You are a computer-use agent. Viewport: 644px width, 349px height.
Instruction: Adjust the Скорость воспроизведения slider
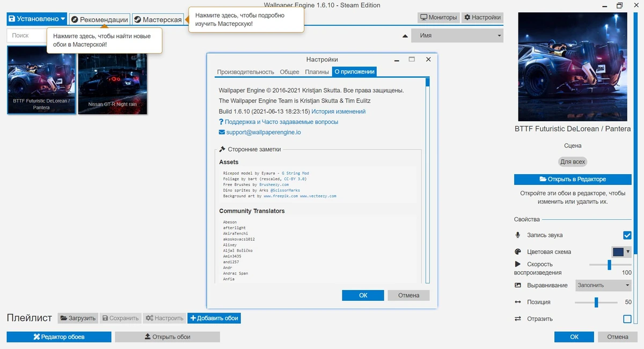pyautogui.click(x=610, y=264)
